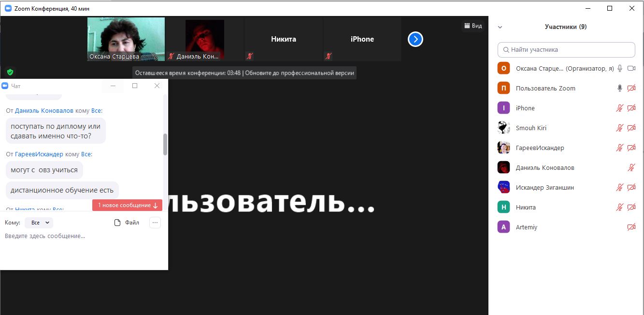
Task: Click the chat window vertical scrollbar thumb
Action: pos(165,144)
